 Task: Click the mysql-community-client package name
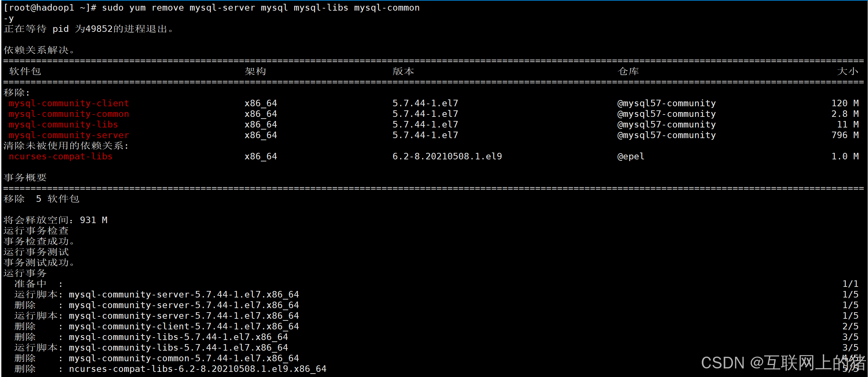click(69, 103)
